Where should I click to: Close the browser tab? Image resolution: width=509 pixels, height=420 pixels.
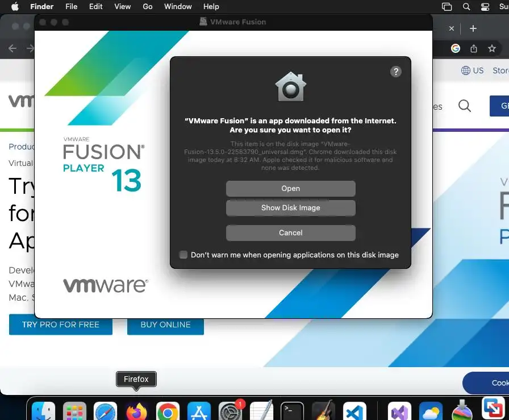(x=452, y=28)
